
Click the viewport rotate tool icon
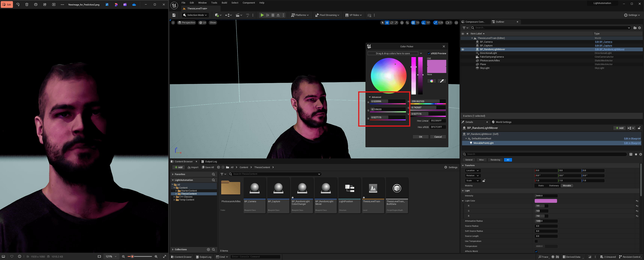click(392, 23)
